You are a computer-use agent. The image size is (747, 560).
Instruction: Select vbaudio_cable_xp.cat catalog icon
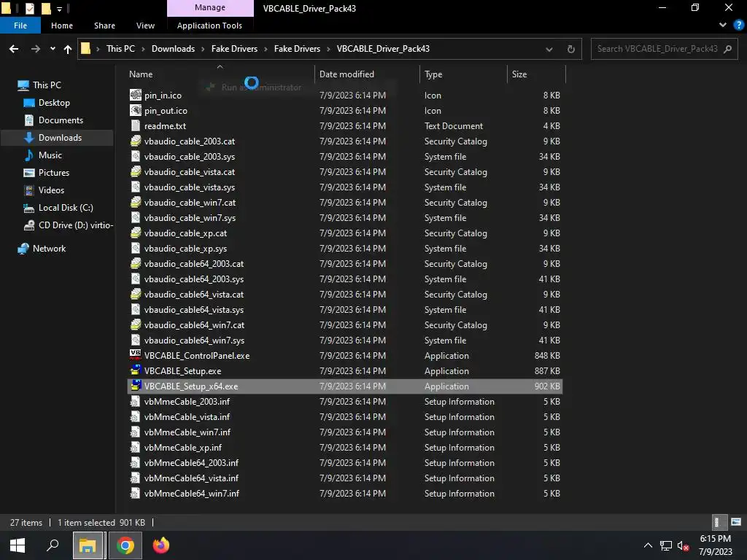click(x=136, y=233)
